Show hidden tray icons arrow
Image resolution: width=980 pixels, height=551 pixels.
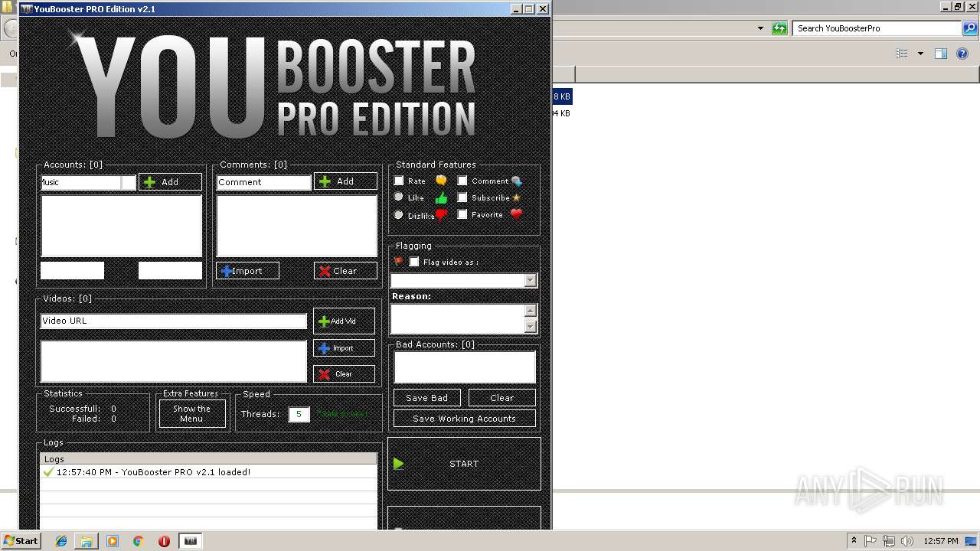tap(854, 541)
